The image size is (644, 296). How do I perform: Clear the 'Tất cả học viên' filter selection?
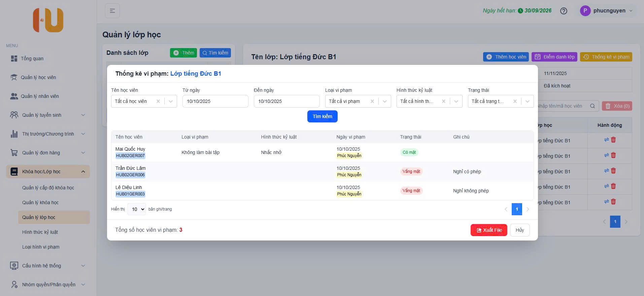coord(158,101)
